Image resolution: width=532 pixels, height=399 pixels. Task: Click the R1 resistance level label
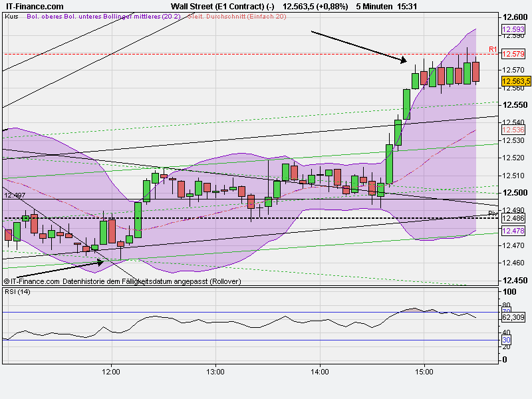(492, 49)
